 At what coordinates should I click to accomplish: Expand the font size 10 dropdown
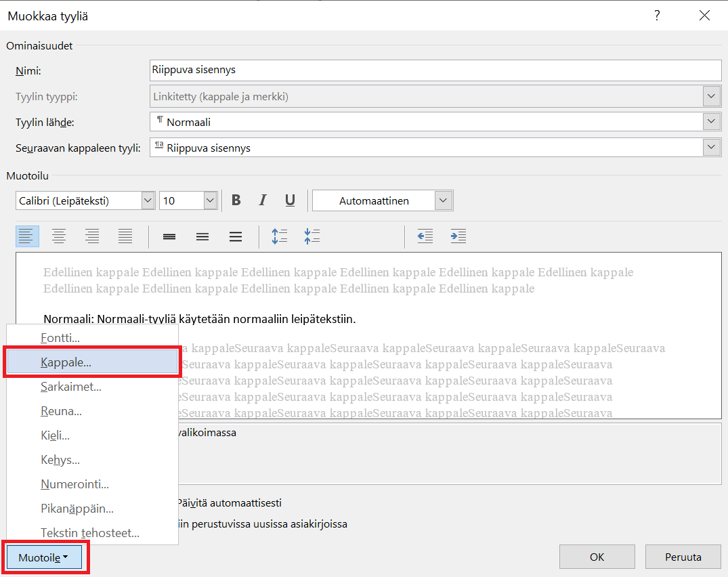click(211, 200)
